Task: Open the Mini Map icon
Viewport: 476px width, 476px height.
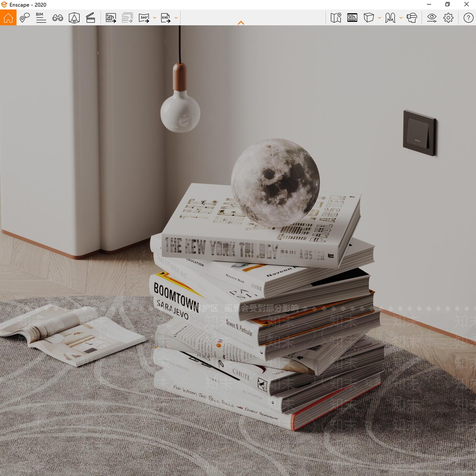Action: (336, 18)
